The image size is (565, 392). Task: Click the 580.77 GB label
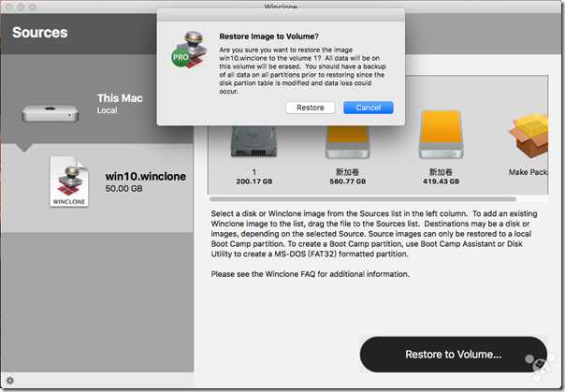[348, 181]
